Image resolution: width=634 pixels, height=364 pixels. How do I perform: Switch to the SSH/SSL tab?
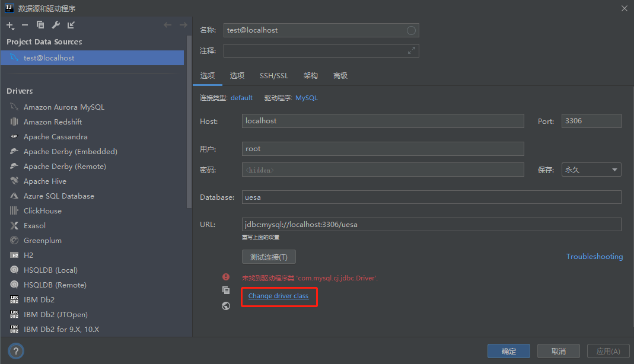[x=273, y=75]
